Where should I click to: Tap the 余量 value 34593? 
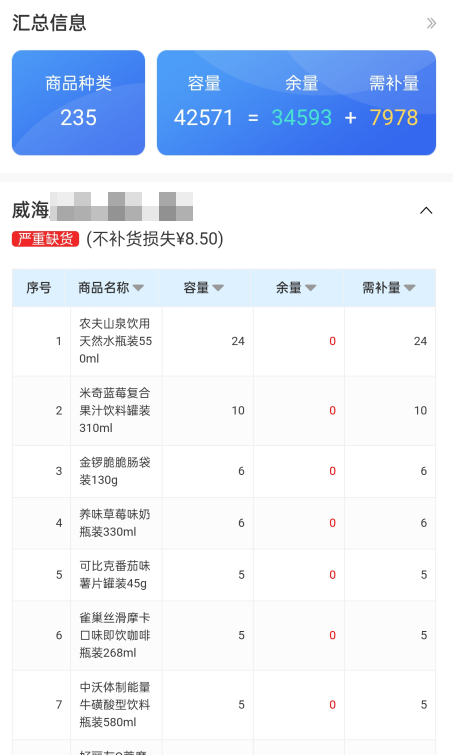301,117
